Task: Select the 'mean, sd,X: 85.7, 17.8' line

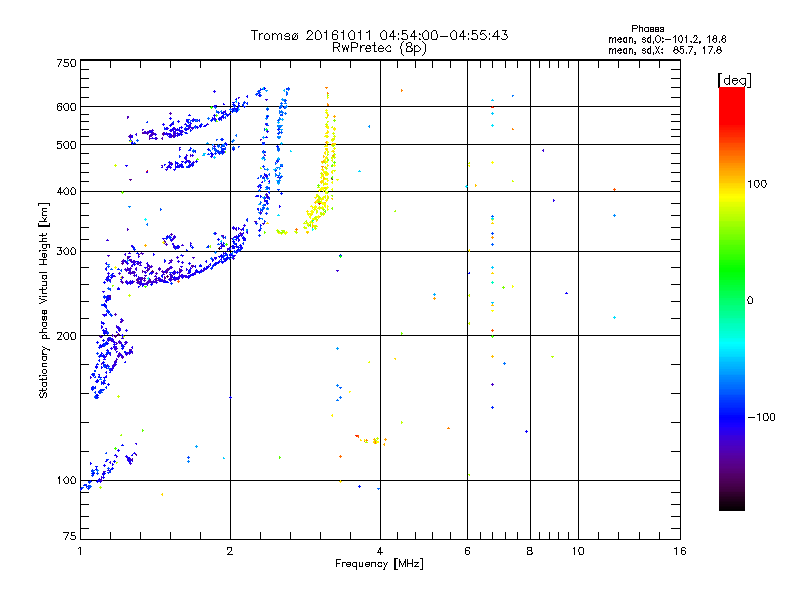Action: (665, 50)
